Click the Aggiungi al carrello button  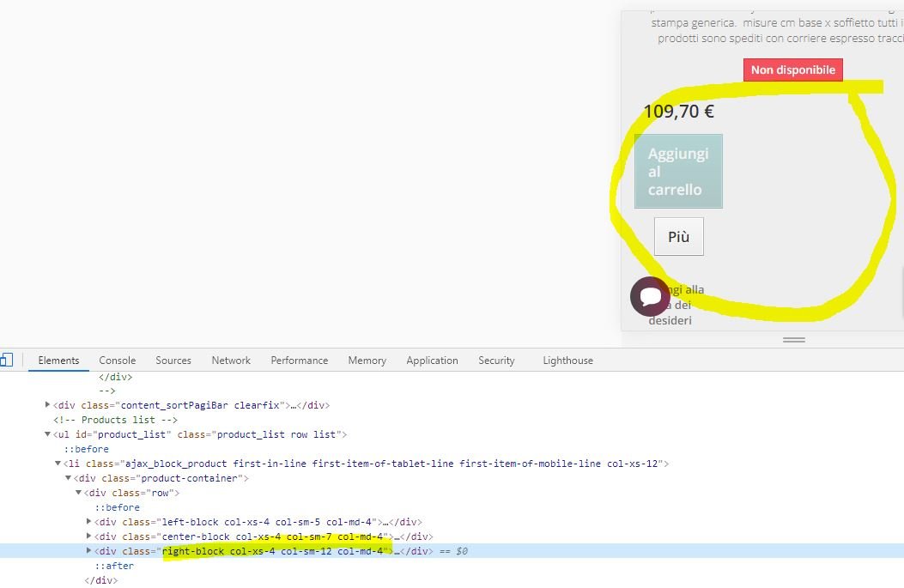(678, 171)
